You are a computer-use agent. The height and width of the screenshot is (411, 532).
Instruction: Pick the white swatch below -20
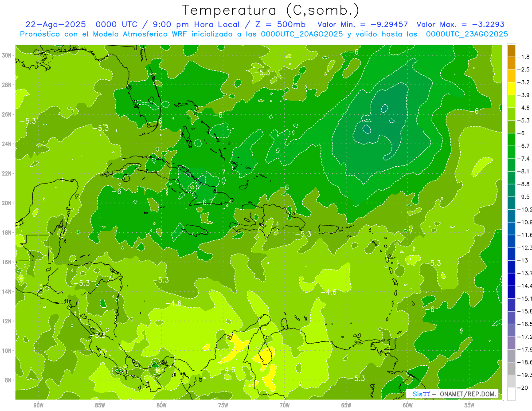511,394
